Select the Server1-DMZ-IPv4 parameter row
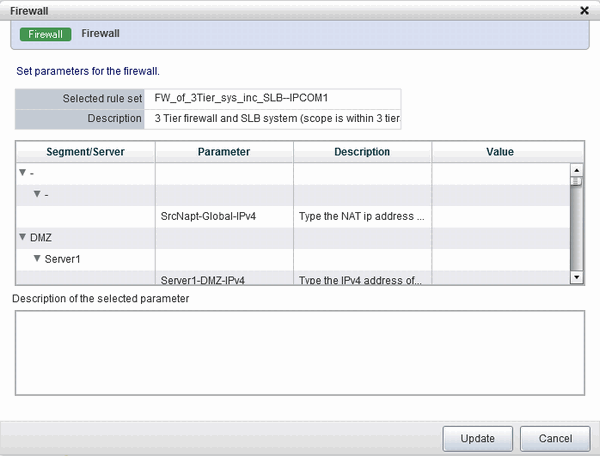 [293, 278]
